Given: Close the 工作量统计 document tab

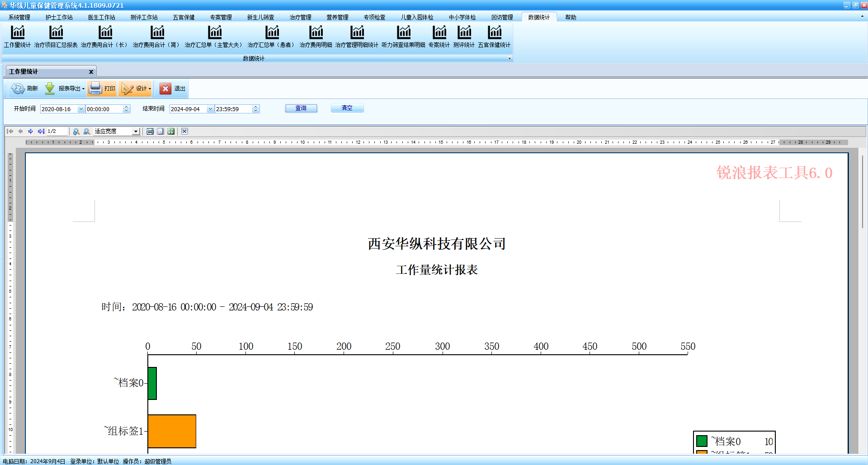Looking at the screenshot, I should point(91,72).
